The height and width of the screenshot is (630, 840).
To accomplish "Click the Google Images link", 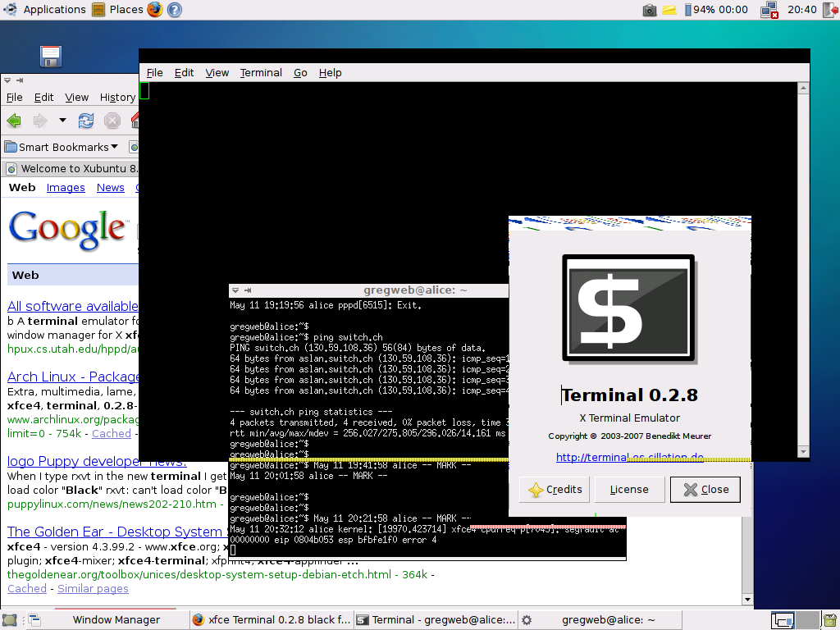I will pos(66,187).
